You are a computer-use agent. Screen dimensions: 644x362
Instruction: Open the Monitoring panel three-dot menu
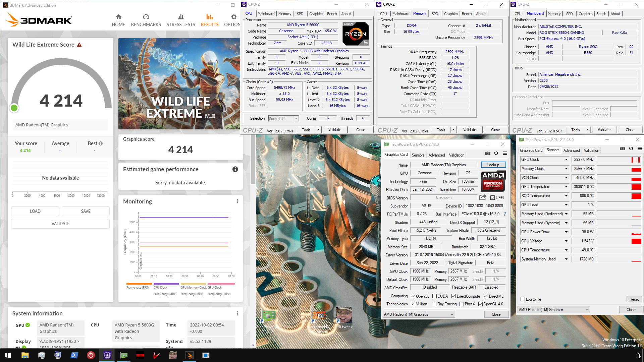click(237, 201)
